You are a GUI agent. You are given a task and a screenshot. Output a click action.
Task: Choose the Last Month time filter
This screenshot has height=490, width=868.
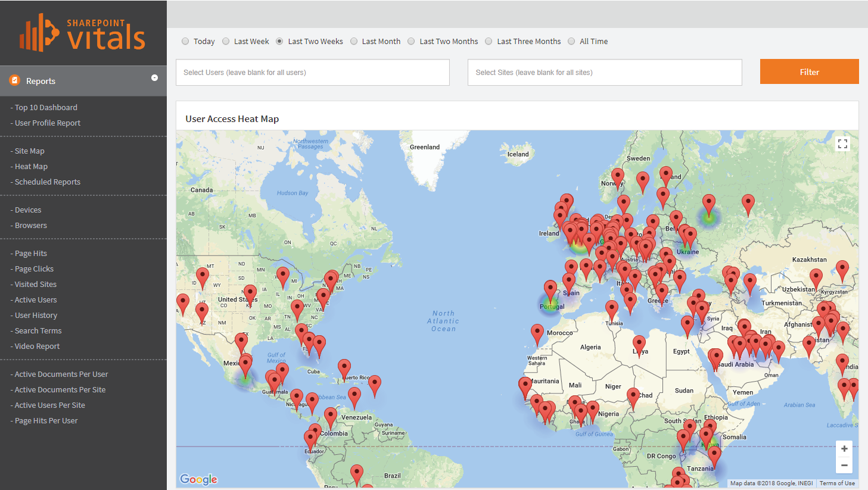[354, 41]
